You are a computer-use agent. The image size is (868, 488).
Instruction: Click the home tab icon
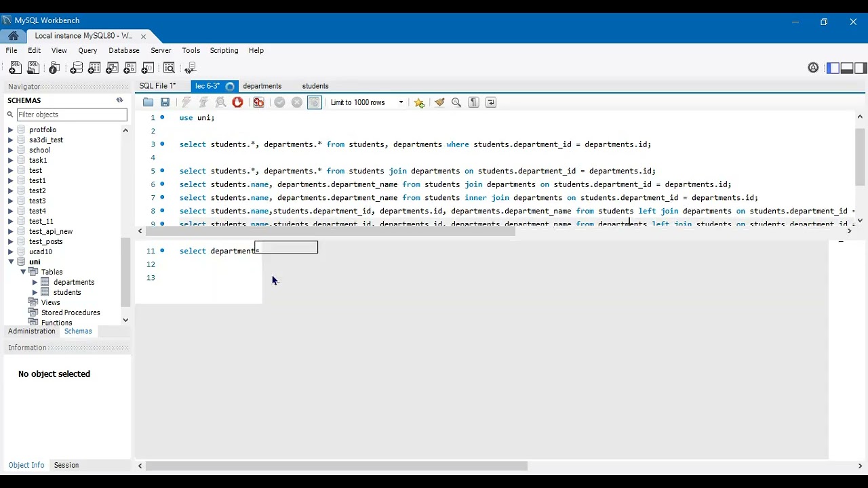tap(13, 36)
